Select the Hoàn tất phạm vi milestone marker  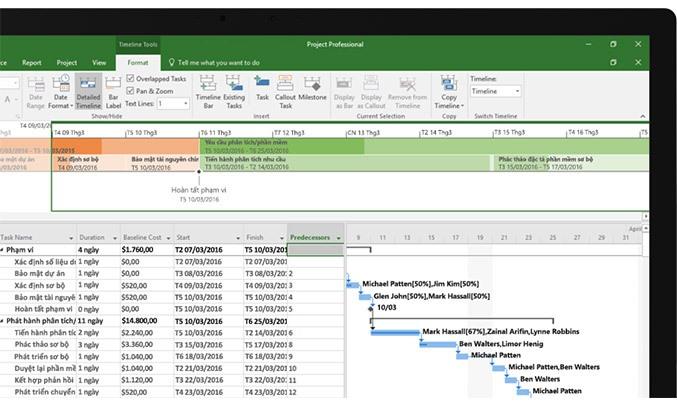[x=199, y=171]
